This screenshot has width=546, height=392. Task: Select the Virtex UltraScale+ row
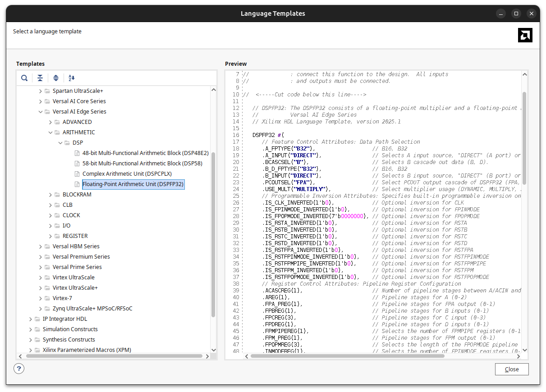75,288
